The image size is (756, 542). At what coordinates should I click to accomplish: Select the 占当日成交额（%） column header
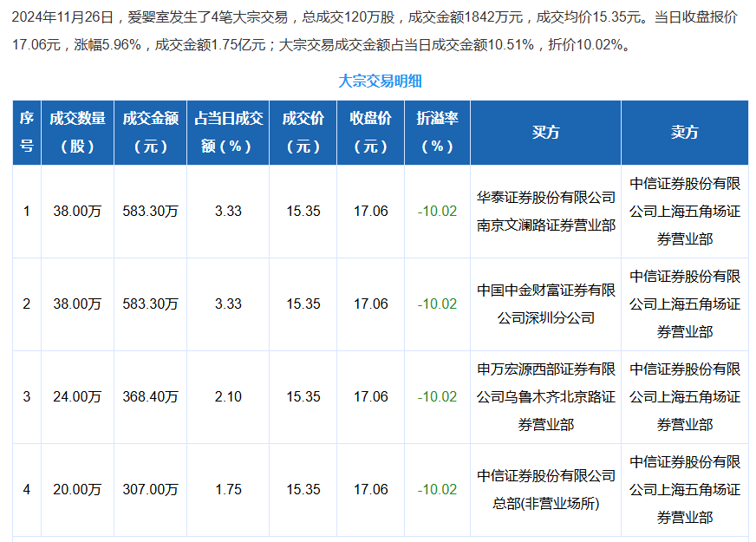228,133
